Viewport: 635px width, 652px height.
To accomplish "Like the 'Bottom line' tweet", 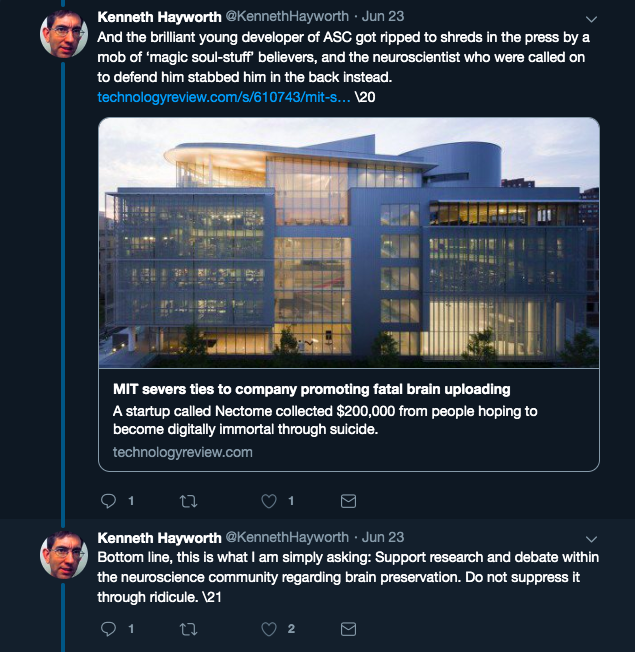I will pyautogui.click(x=269, y=629).
